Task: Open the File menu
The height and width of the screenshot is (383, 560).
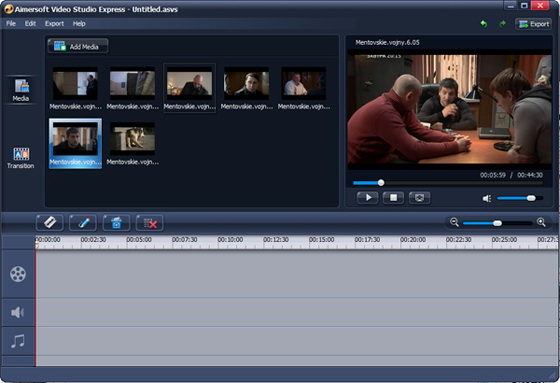Action: click(11, 24)
